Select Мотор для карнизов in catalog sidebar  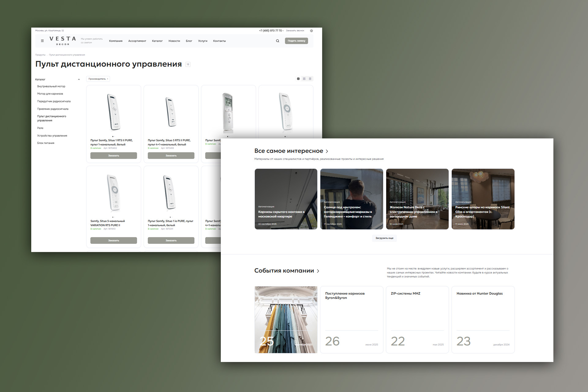50,94
